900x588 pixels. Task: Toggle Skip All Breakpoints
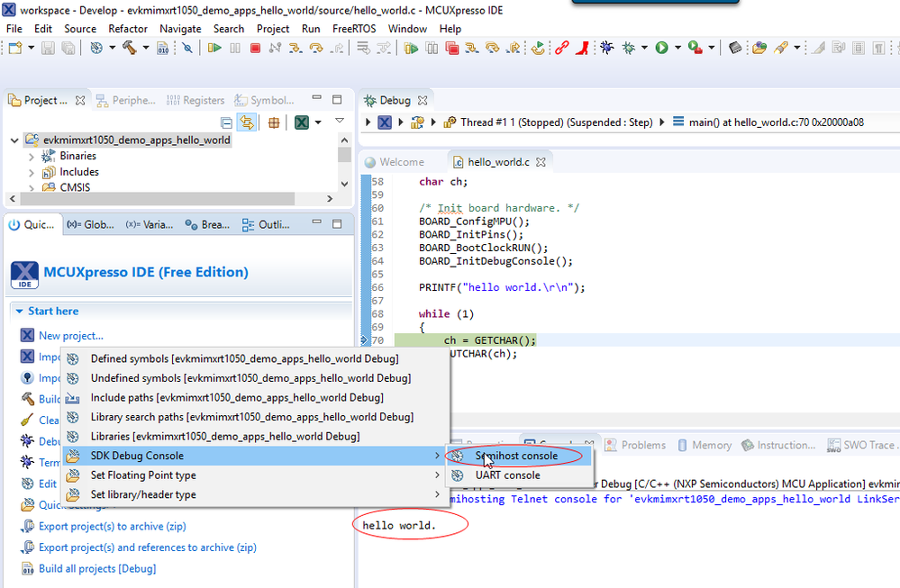[x=187, y=49]
